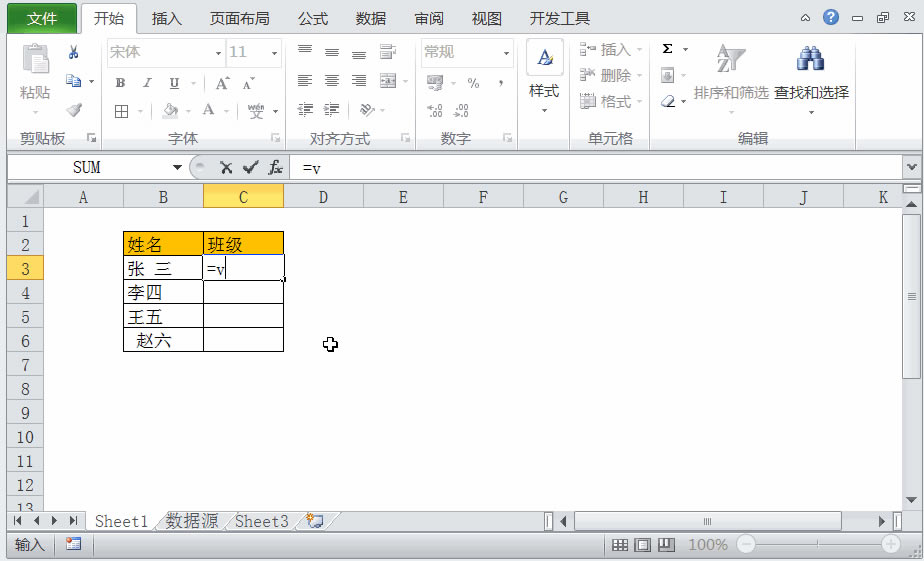Select column D header
The image size is (924, 561).
[323, 197]
